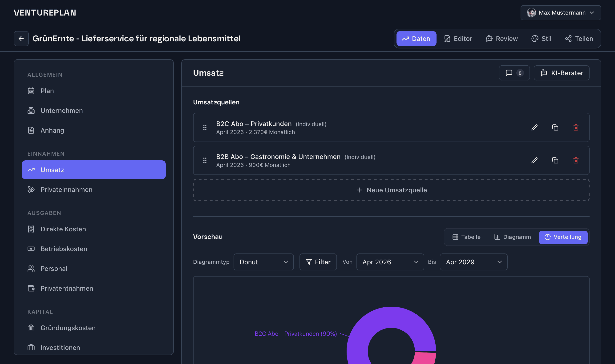Open Personal in the sidebar
This screenshot has height=364, width=615.
[93, 269]
